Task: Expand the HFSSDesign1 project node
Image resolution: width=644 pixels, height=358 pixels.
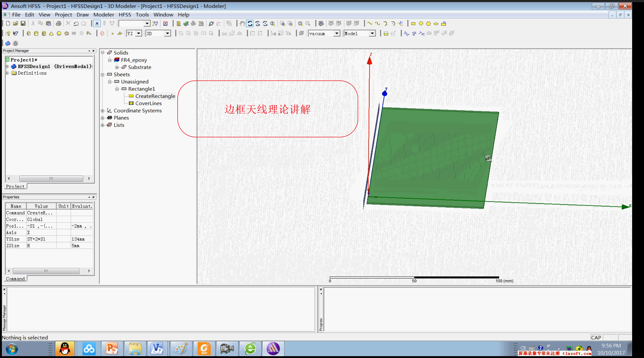Action: point(7,66)
